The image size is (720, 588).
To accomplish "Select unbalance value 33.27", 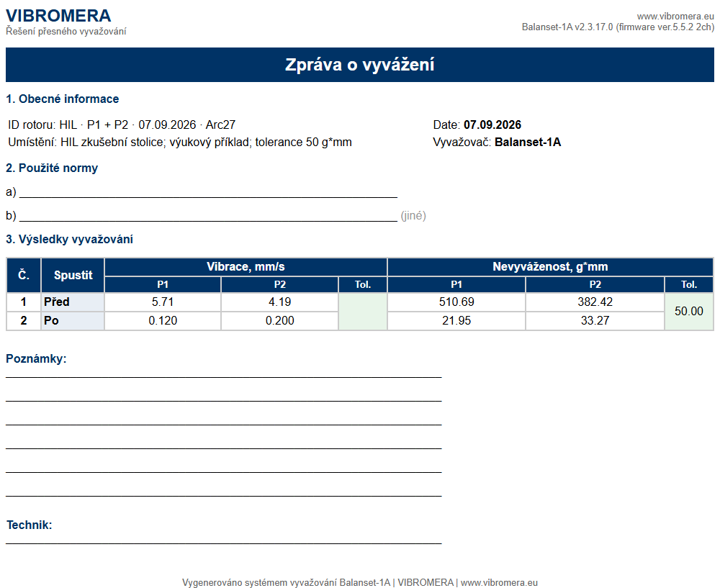I will pos(595,321).
